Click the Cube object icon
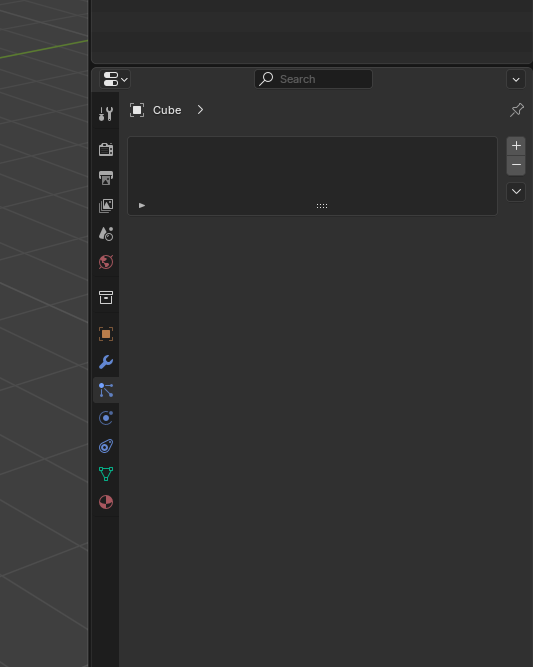 pos(137,110)
